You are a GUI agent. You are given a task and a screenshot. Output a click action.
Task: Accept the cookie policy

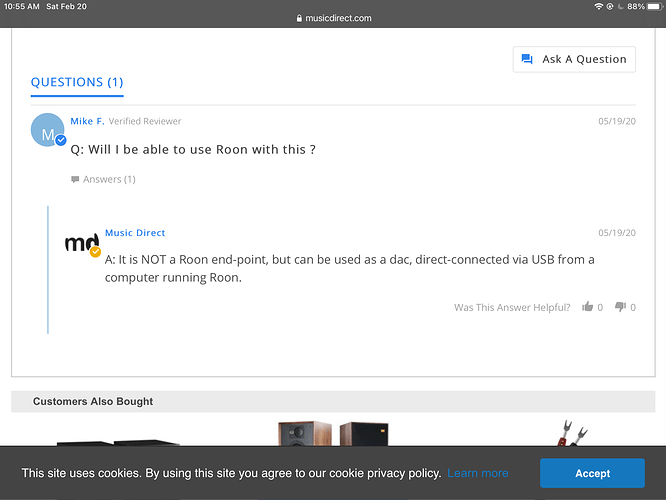point(592,473)
